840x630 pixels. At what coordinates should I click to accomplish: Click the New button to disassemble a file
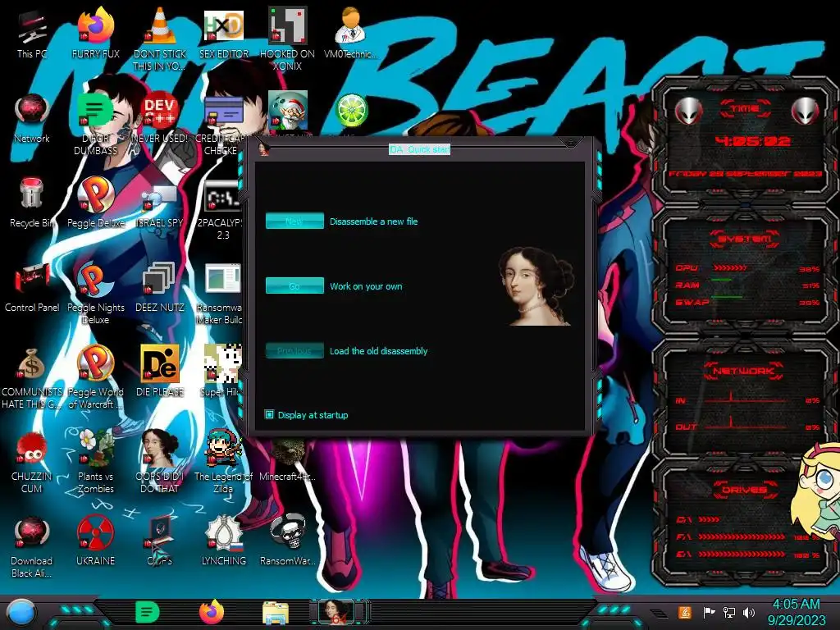[x=294, y=221]
